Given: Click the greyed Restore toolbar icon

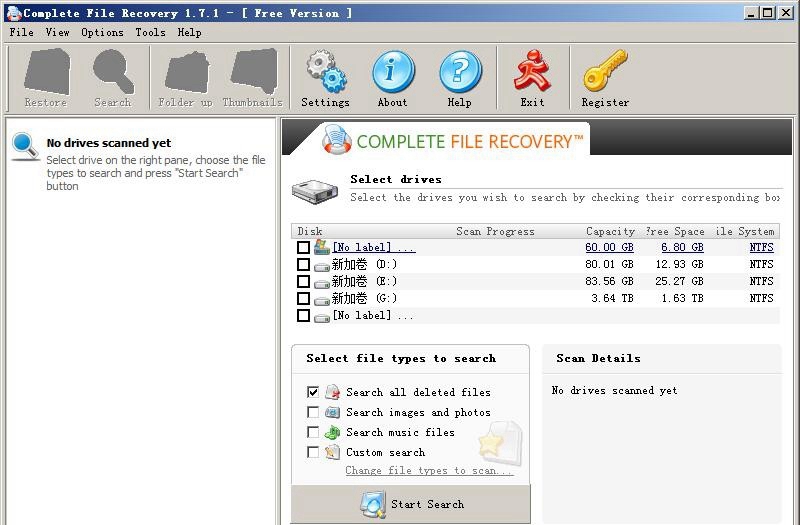Looking at the screenshot, I should pos(46,72).
